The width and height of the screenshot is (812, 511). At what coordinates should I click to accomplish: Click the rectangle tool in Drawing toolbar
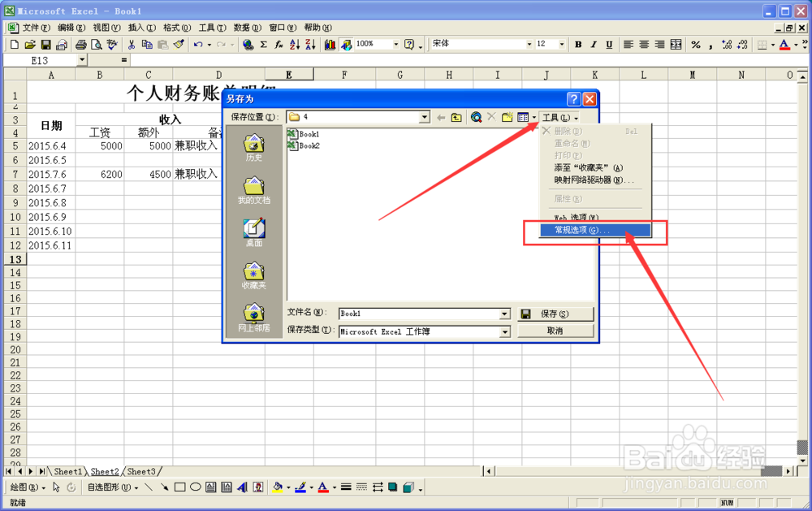[x=179, y=487]
